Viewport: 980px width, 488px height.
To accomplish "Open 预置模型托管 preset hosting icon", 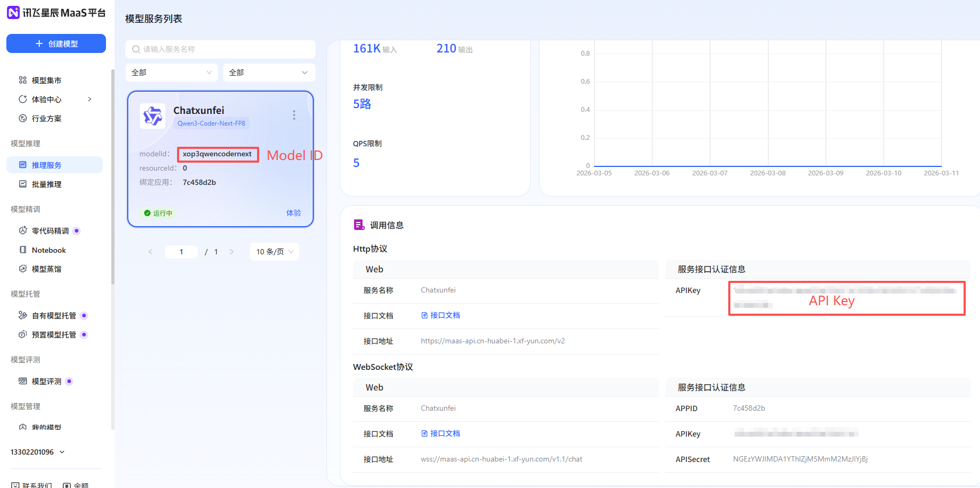I will click(x=22, y=334).
